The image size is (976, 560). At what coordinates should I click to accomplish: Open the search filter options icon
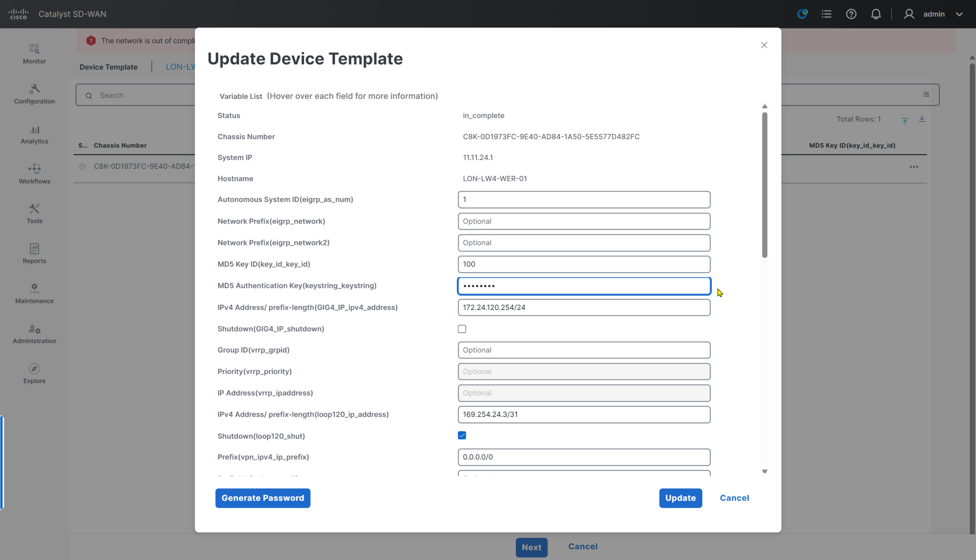[926, 94]
